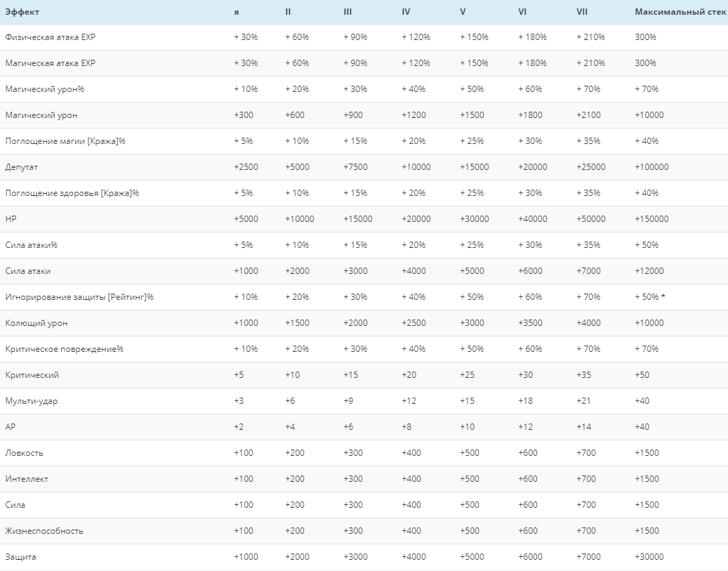Click the + 50% * value for Игнорирование защиты
Image resolution: width=728 pixels, height=571 pixels.
pos(649,297)
